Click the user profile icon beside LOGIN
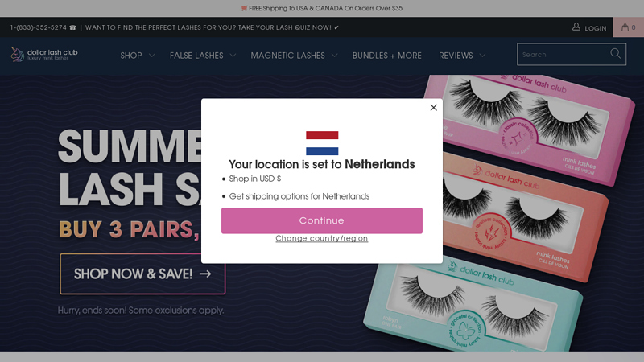 tap(576, 27)
